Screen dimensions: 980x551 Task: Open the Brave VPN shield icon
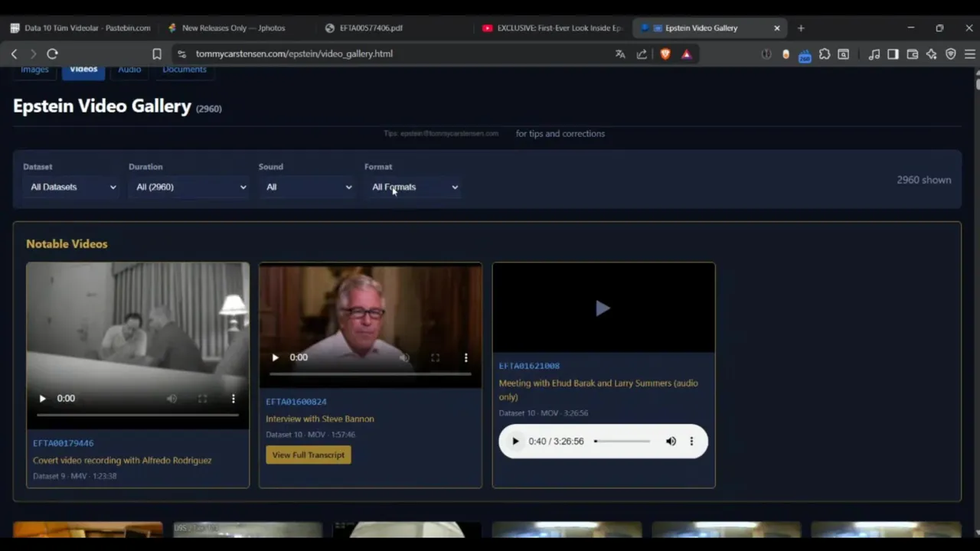[951, 54]
